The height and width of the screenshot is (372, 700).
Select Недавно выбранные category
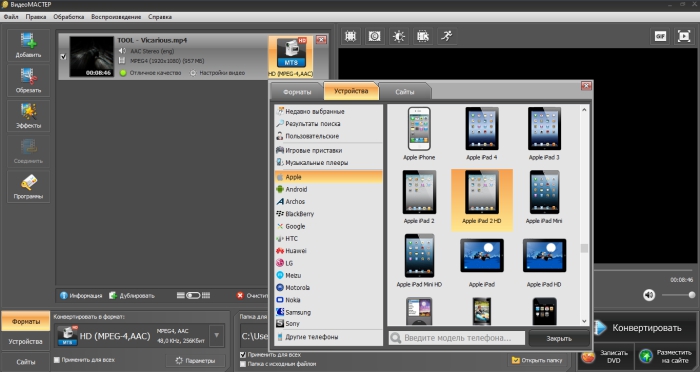click(329, 111)
